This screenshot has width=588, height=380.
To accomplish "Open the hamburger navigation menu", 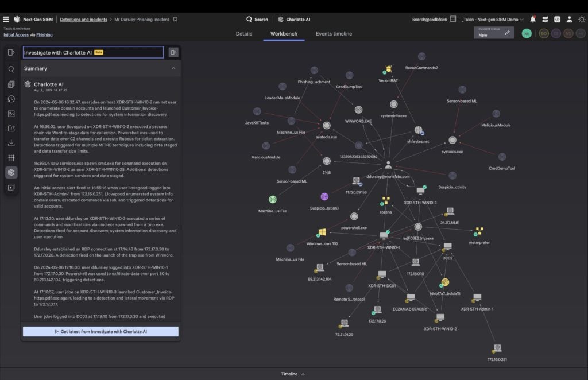I will click(x=6, y=19).
